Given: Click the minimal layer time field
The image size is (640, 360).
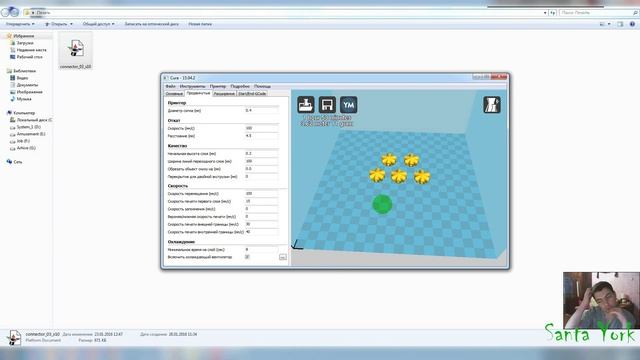Looking at the screenshot, I should click(x=262, y=249).
